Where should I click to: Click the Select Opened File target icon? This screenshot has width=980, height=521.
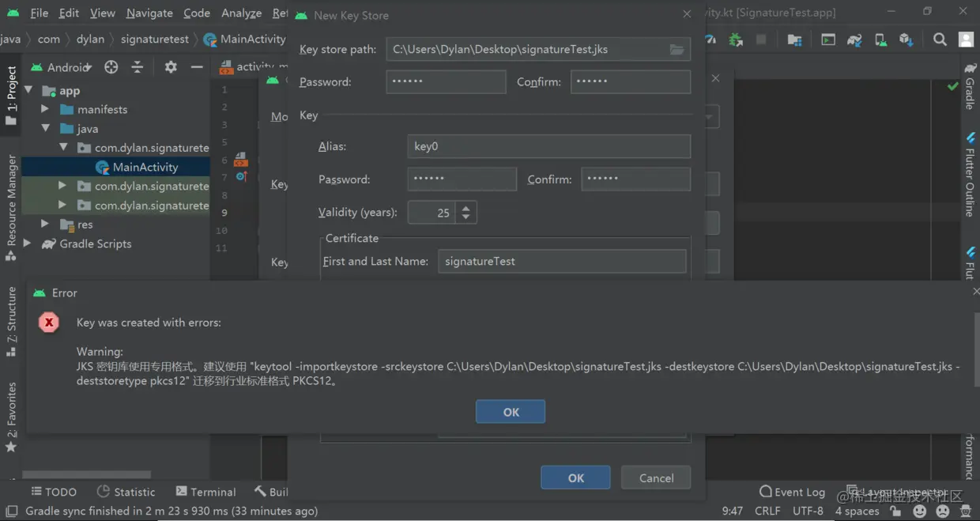pyautogui.click(x=111, y=67)
